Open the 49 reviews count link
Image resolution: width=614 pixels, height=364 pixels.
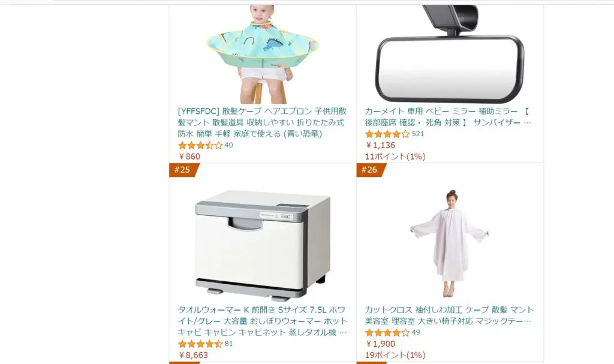coord(416,332)
